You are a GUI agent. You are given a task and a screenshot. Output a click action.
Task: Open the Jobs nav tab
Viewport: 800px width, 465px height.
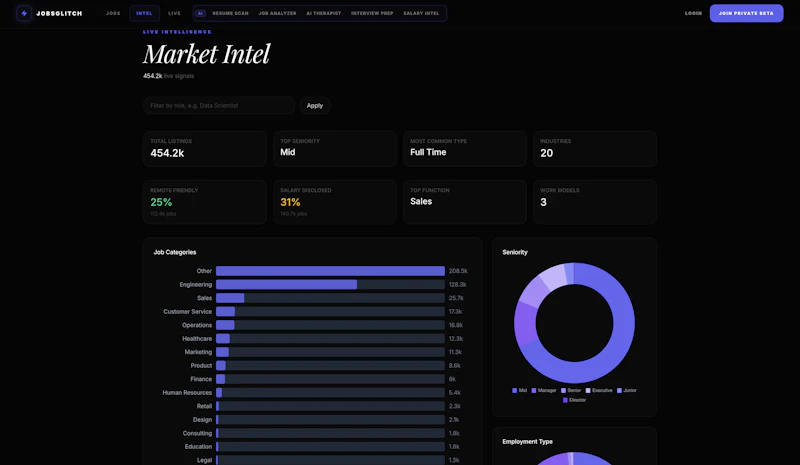pyautogui.click(x=113, y=13)
